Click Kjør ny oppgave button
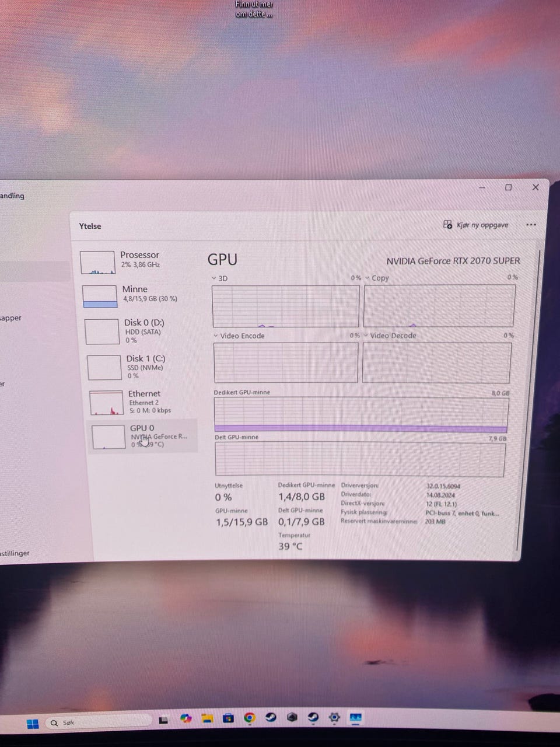560x747 pixels. [476, 225]
